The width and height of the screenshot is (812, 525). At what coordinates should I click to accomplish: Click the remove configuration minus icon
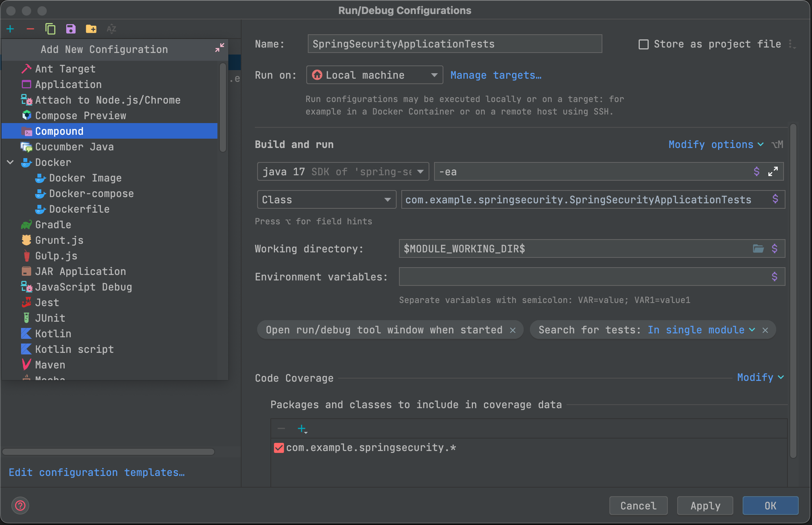pyautogui.click(x=30, y=29)
